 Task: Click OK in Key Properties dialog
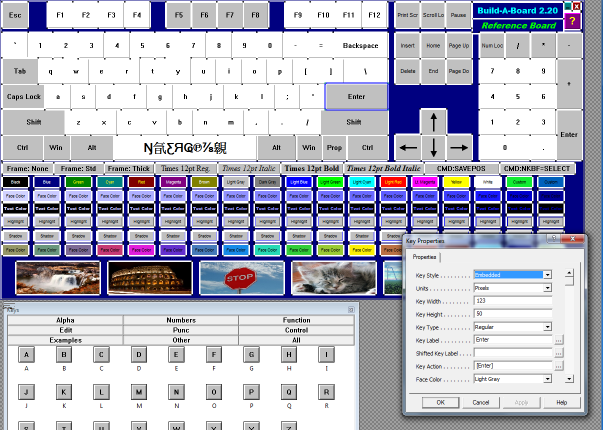click(440, 402)
